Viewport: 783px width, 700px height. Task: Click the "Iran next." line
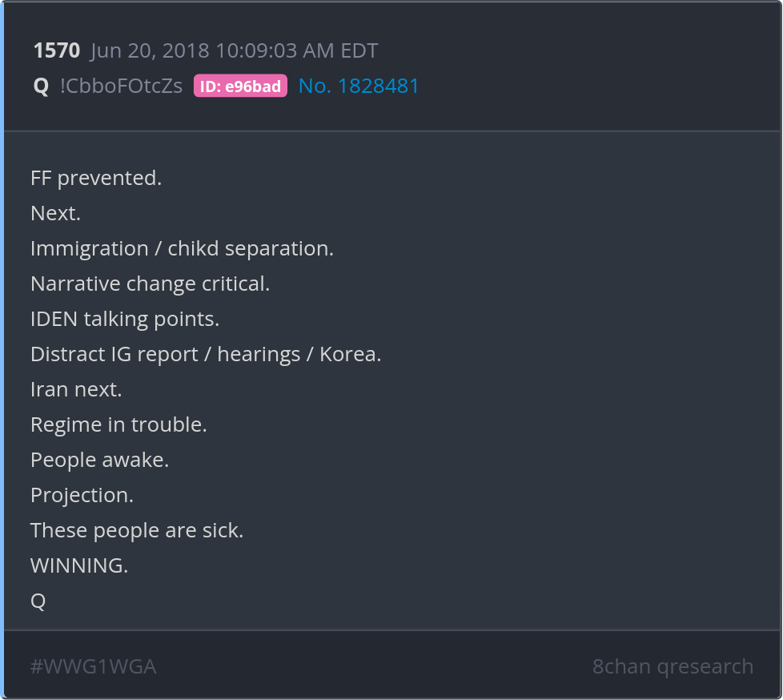pyautogui.click(x=76, y=389)
